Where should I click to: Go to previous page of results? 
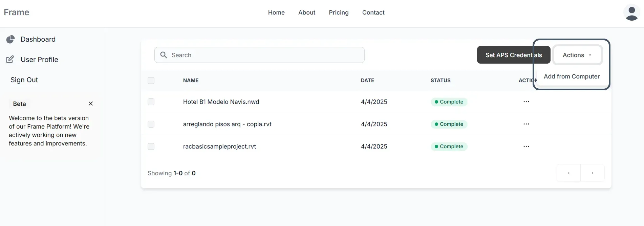click(x=568, y=173)
